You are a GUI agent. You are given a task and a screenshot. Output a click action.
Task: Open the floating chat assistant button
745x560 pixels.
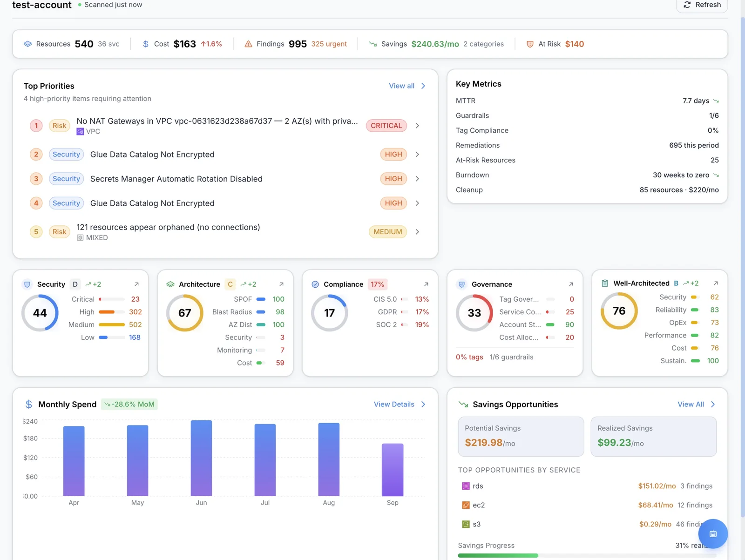(713, 534)
